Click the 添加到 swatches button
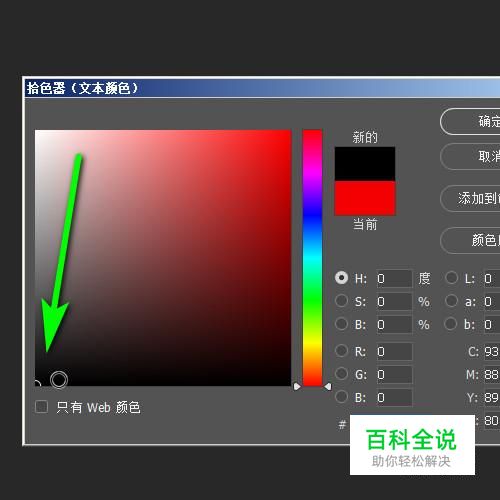Image resolution: width=500 pixels, height=500 pixels. [470, 198]
